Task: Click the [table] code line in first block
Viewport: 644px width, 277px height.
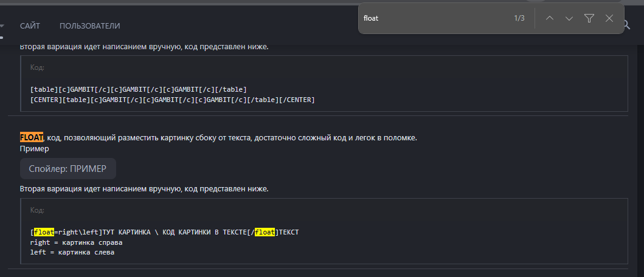Action: tap(138, 89)
